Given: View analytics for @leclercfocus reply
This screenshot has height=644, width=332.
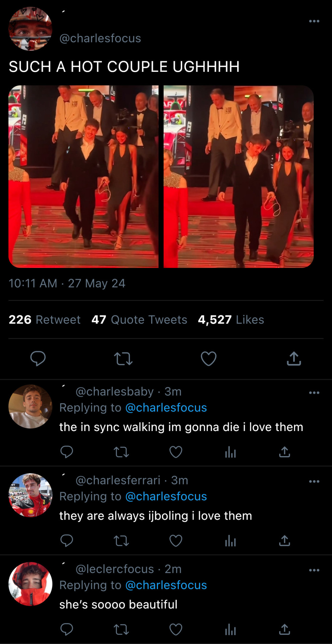Looking at the screenshot, I should click(230, 630).
